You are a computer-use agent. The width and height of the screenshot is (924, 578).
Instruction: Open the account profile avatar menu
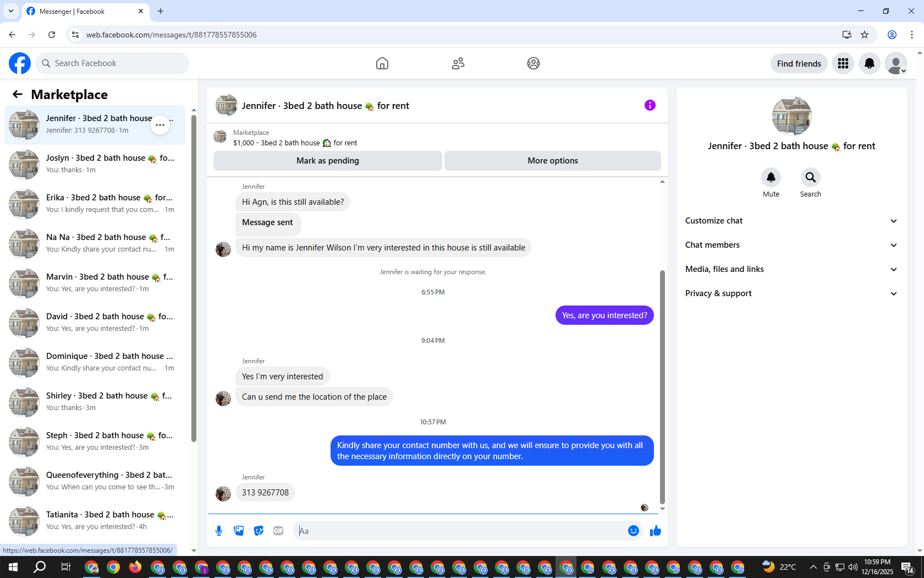point(896,63)
